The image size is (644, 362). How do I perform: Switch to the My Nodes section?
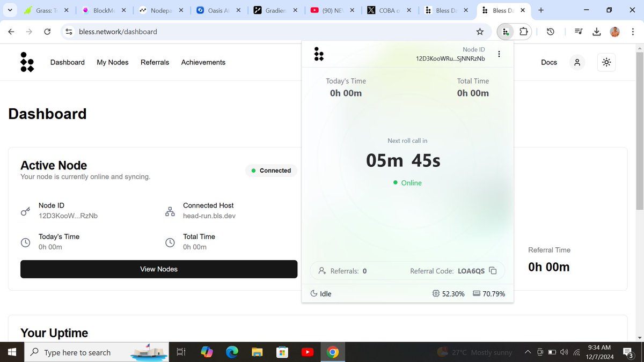click(113, 62)
